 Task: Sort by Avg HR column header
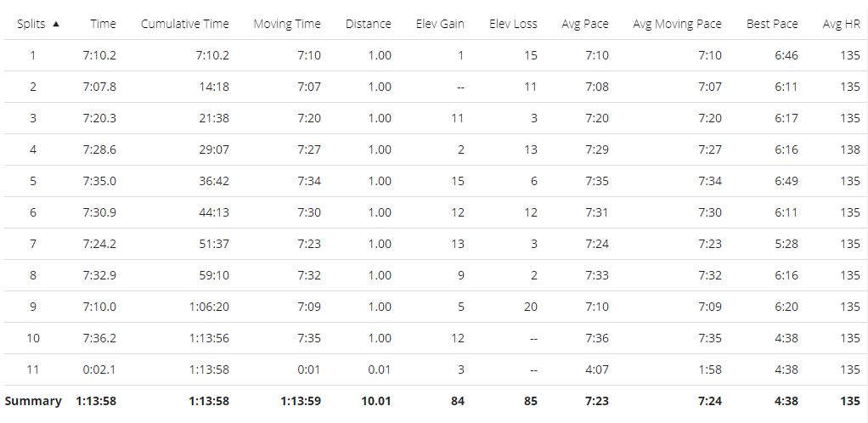(x=841, y=24)
